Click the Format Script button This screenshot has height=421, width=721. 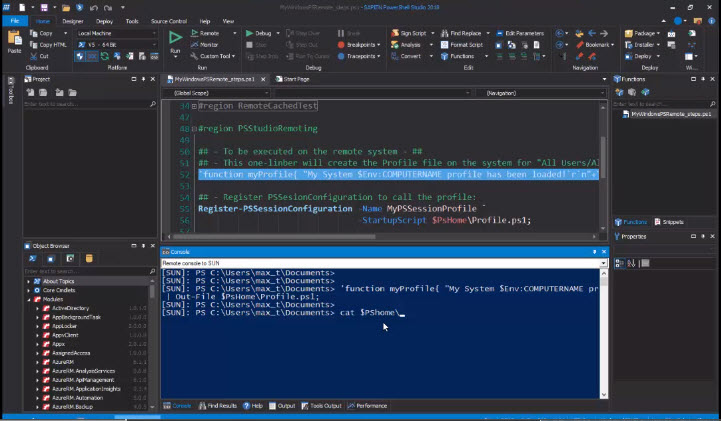(x=462, y=45)
